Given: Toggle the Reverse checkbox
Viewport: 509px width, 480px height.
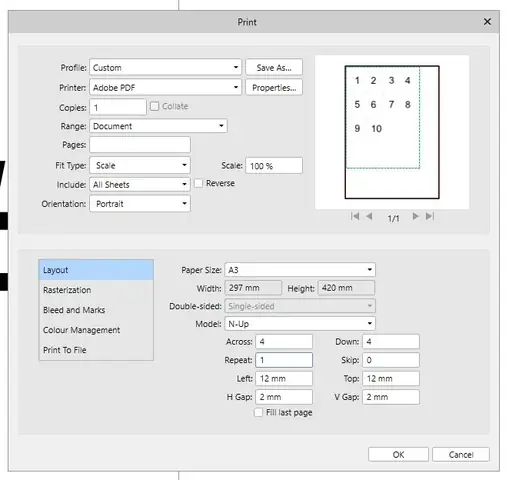Looking at the screenshot, I should tap(198, 183).
